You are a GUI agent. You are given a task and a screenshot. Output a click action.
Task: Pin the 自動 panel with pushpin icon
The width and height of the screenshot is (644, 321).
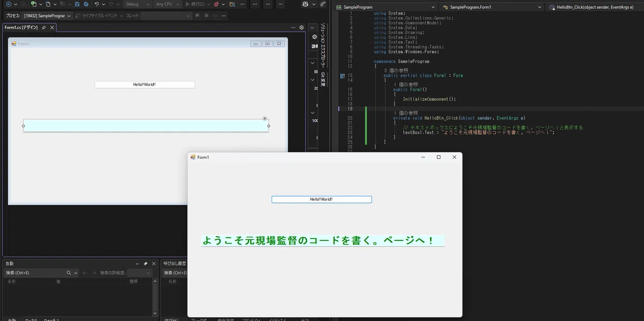(145, 264)
